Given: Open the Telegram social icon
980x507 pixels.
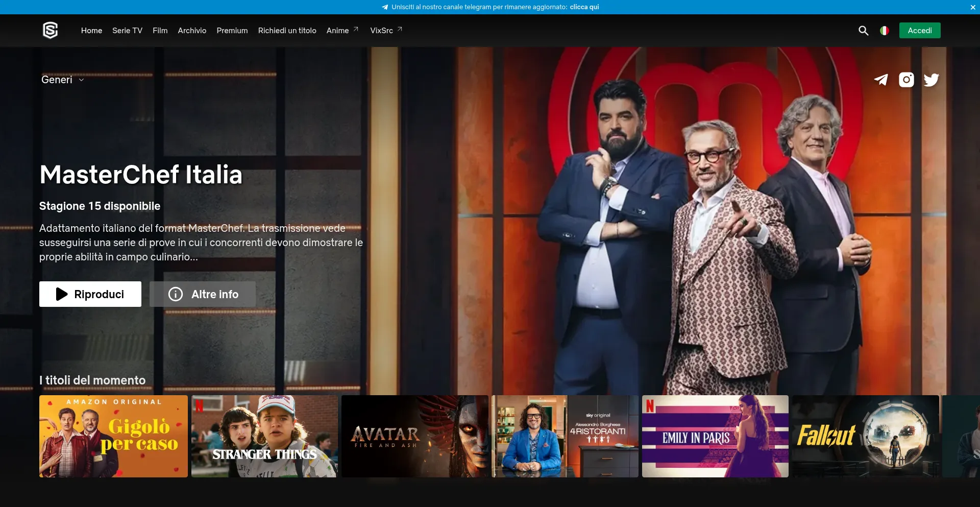Looking at the screenshot, I should (881, 80).
